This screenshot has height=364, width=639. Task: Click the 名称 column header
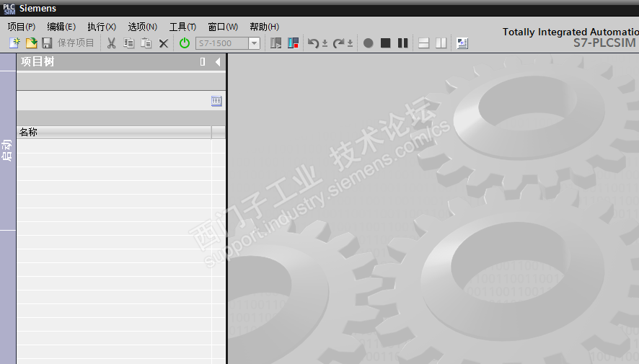point(114,132)
